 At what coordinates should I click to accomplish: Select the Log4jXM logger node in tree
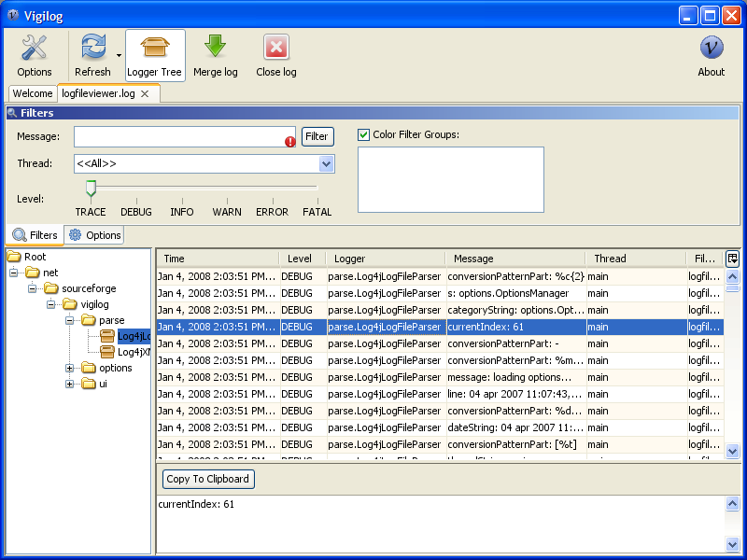pyautogui.click(x=134, y=352)
